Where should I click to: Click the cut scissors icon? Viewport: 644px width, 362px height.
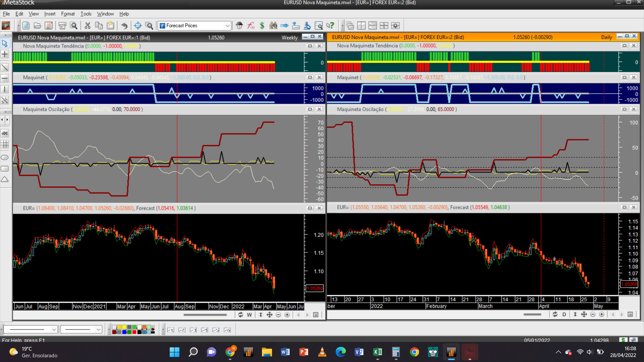[x=88, y=25]
